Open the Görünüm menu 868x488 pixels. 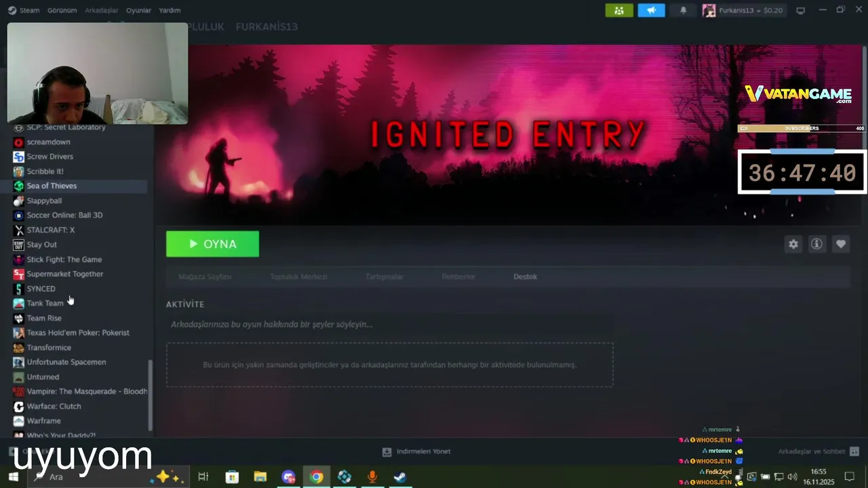pos(62,10)
